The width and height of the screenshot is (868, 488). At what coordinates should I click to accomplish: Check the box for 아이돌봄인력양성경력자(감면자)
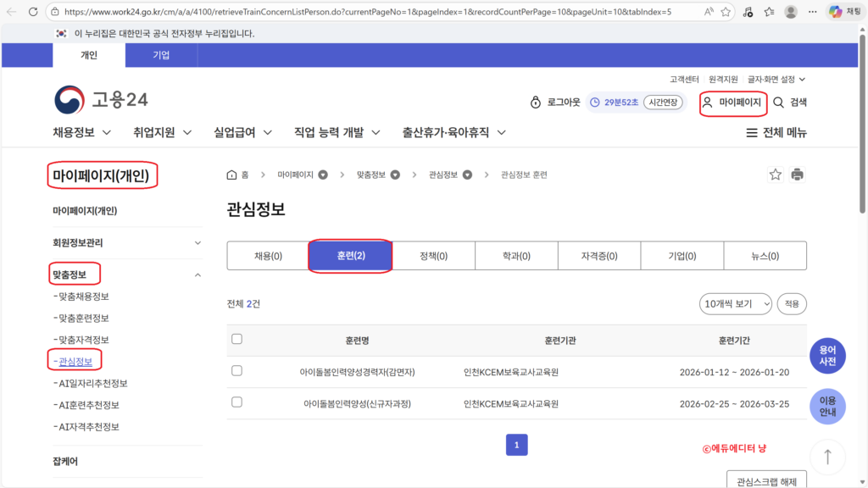pyautogui.click(x=237, y=370)
